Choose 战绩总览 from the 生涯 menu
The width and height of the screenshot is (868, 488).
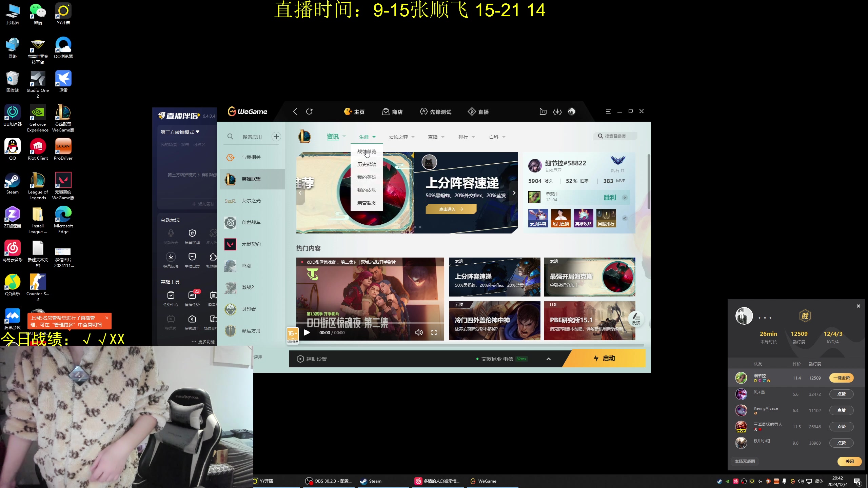pos(367,151)
